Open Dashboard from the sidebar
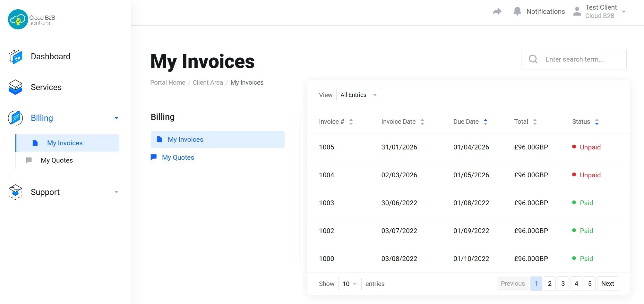Screen dimensions: 644x304 (50, 56)
